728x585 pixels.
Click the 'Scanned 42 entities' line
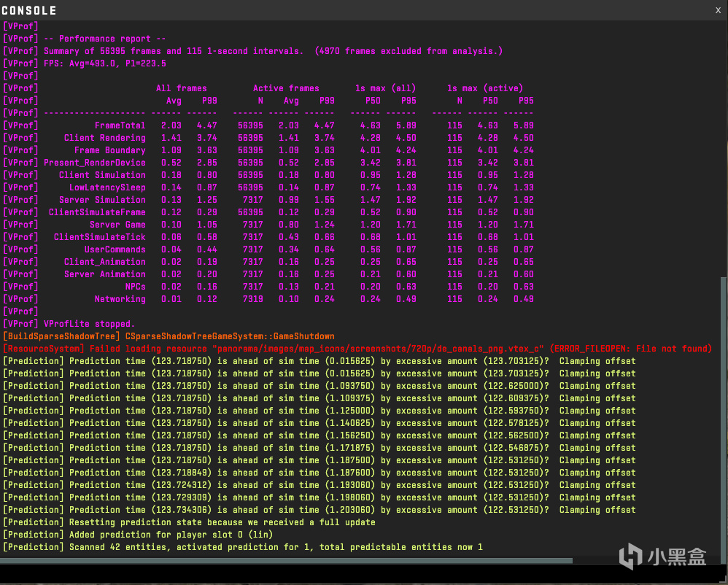click(242, 547)
